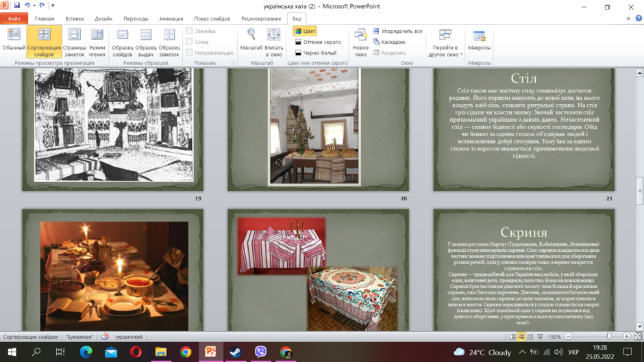Switch to the Вставка tab
Viewport: 644px width, 362px height.
[x=75, y=18]
